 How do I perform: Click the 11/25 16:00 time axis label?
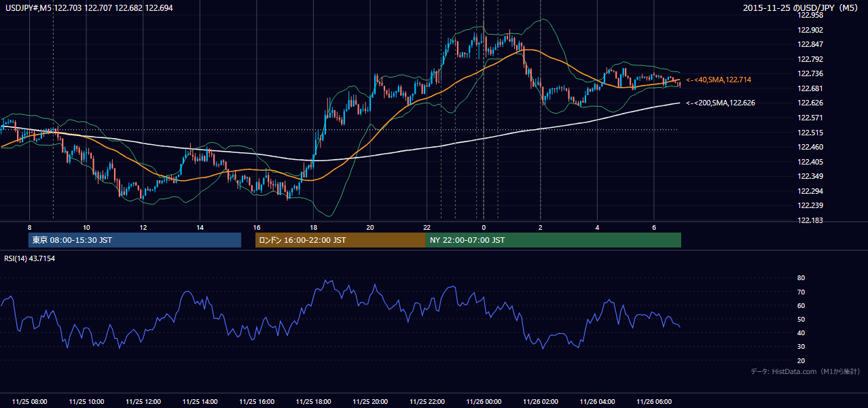tap(257, 402)
